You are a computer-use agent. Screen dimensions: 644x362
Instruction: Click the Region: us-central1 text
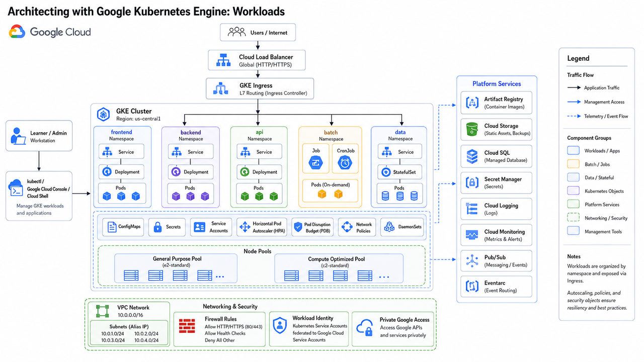tap(137, 119)
